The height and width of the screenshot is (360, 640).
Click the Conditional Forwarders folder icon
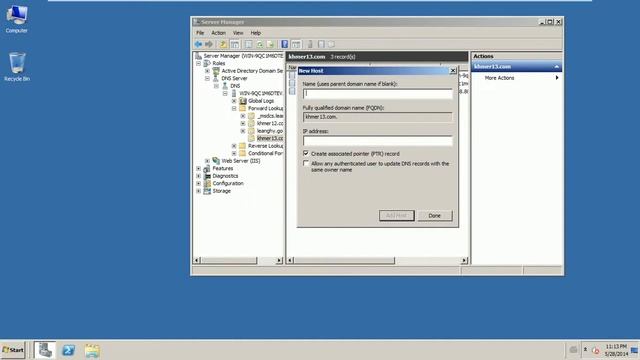point(243,153)
